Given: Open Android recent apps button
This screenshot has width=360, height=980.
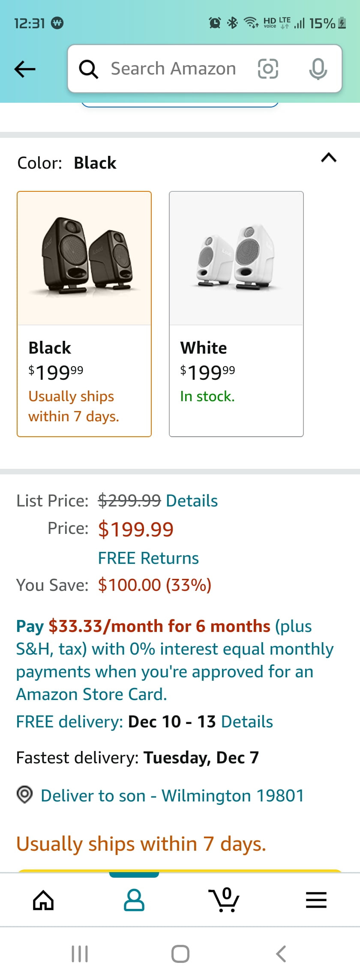Looking at the screenshot, I should pyautogui.click(x=80, y=954).
